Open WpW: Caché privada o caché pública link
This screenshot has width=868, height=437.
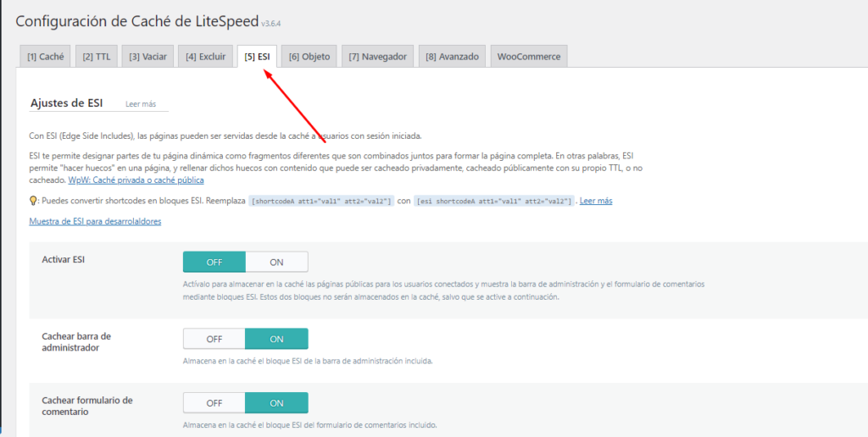[136, 180]
